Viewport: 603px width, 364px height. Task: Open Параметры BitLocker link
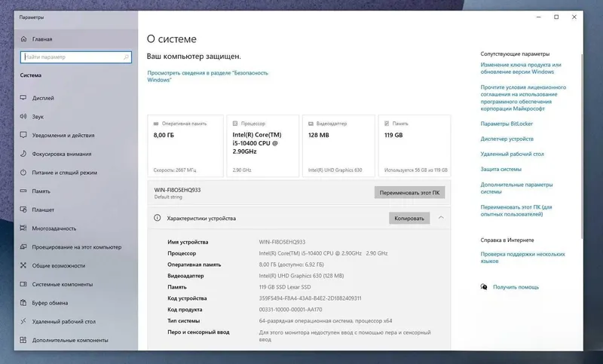(507, 124)
